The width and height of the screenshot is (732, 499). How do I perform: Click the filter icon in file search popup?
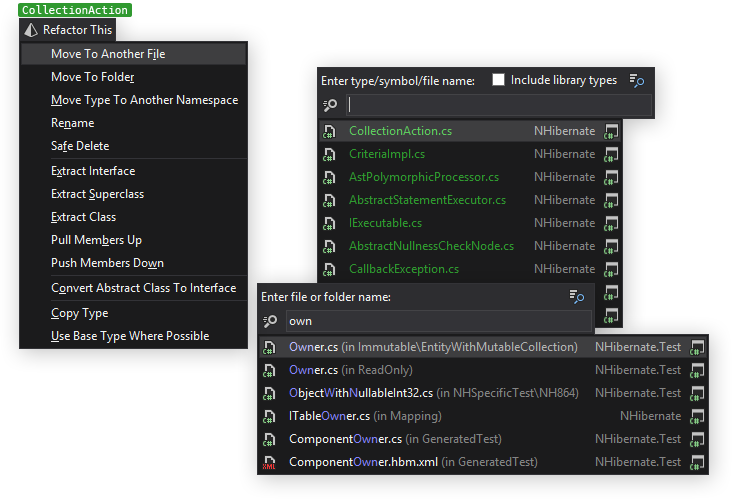[x=576, y=296]
